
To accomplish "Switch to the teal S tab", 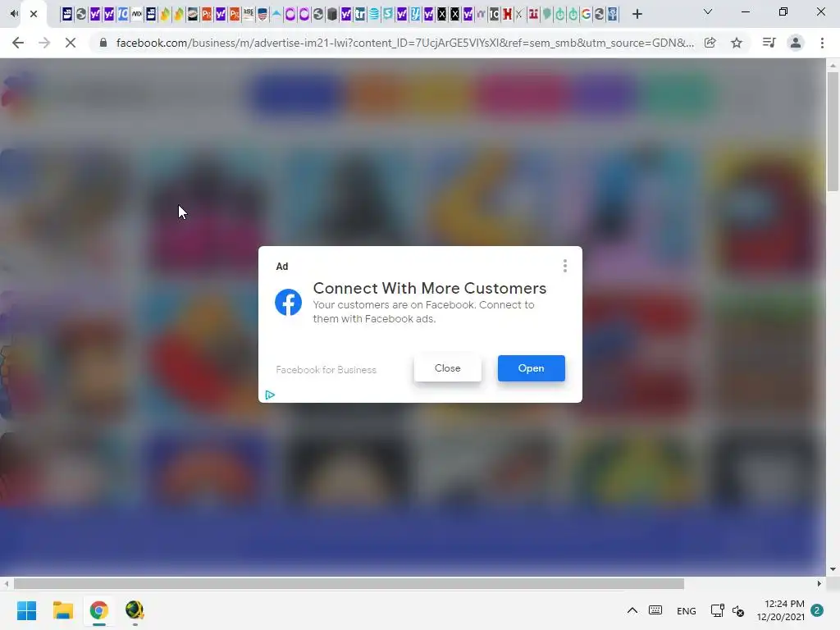I will (388, 14).
